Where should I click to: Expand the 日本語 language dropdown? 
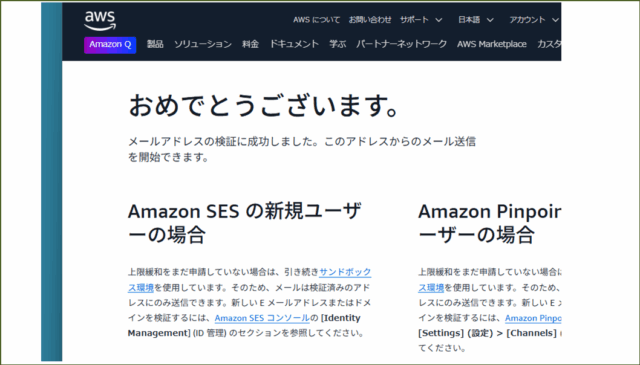pos(476,20)
